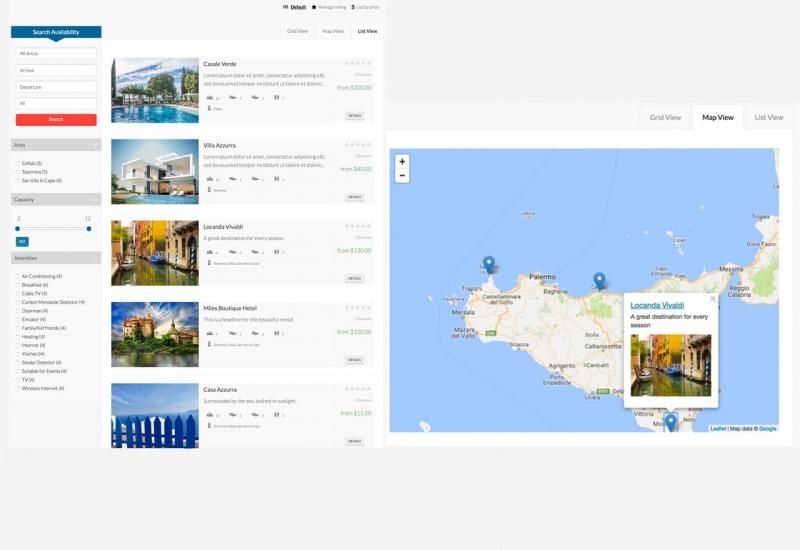This screenshot has width=800, height=550.
Task: Click the bathroom icon in Casale Verde listing
Action: pos(277,97)
